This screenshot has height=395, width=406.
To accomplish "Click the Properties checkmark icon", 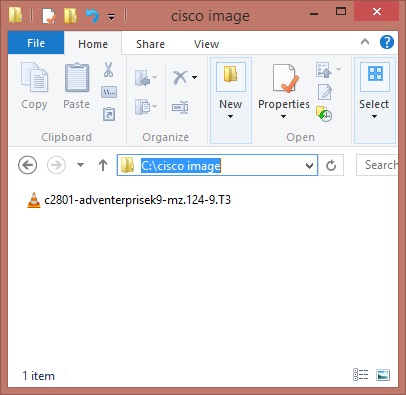I will pyautogui.click(x=285, y=78).
